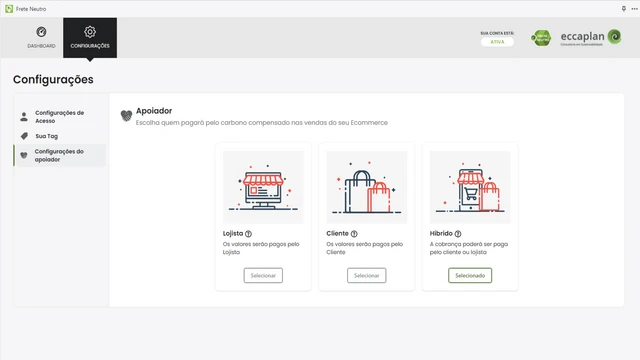Click the Configurações gear icon
640x360 pixels.
[90, 32]
